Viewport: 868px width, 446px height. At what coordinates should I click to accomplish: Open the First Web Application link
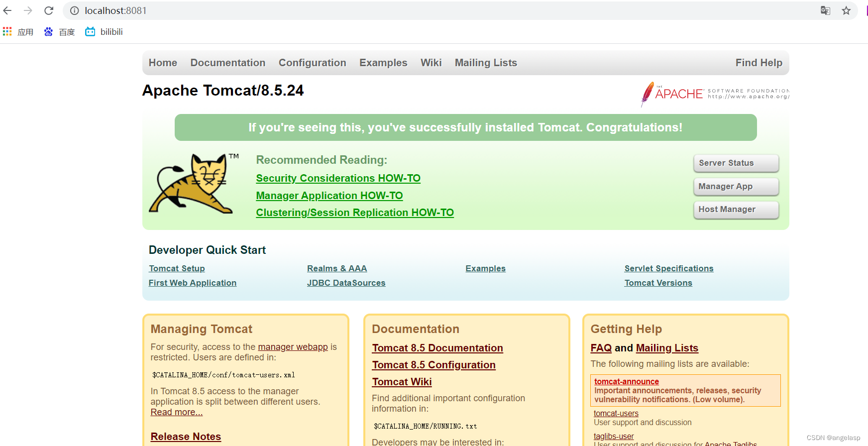193,283
